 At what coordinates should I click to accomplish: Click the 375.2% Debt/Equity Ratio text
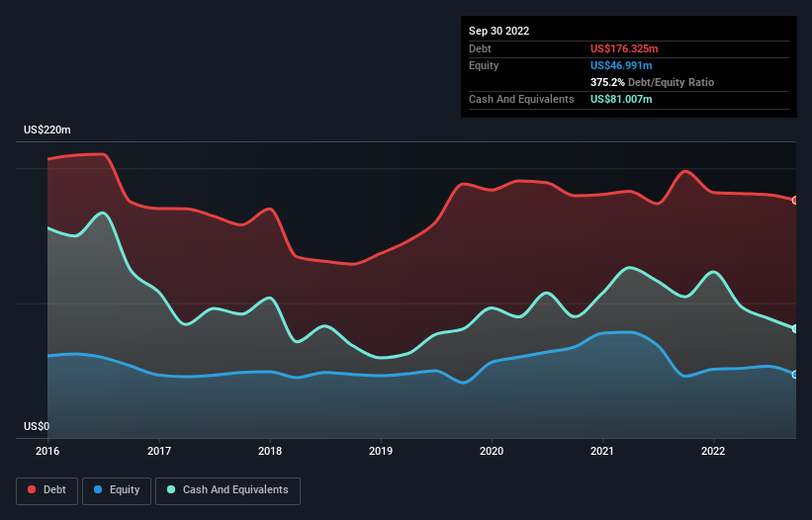tap(652, 82)
